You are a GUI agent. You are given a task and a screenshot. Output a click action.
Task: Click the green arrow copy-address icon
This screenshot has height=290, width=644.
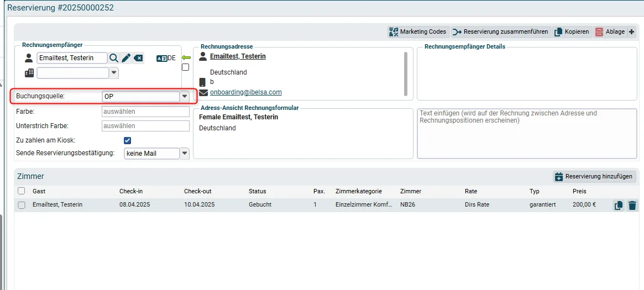[186, 58]
